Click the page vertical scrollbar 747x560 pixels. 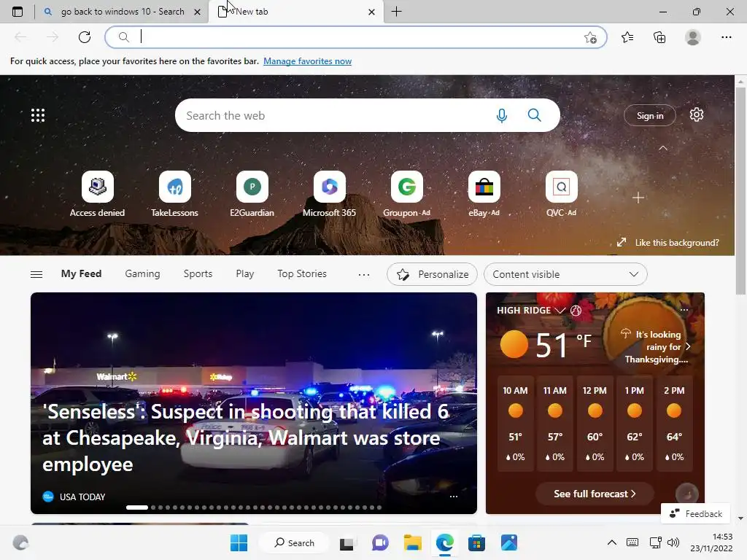tap(740, 190)
